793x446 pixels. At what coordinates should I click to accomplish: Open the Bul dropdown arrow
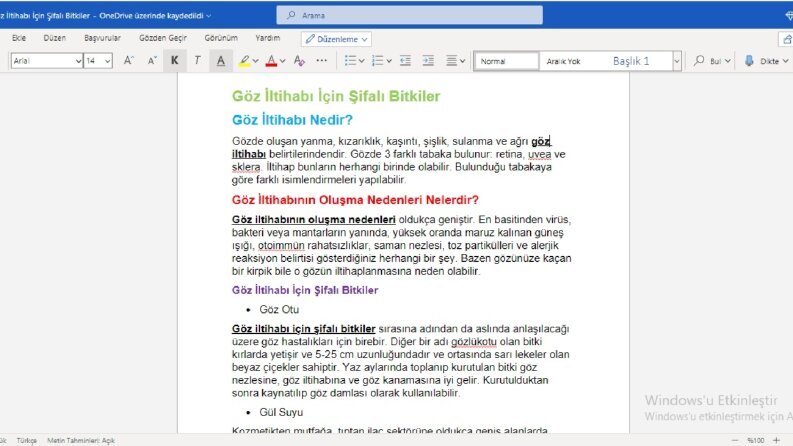728,61
